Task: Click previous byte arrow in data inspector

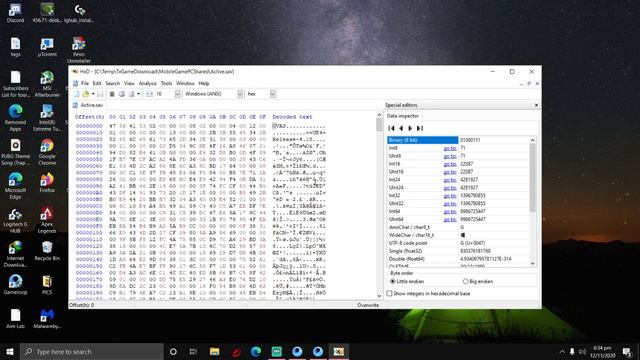Action: [x=401, y=128]
